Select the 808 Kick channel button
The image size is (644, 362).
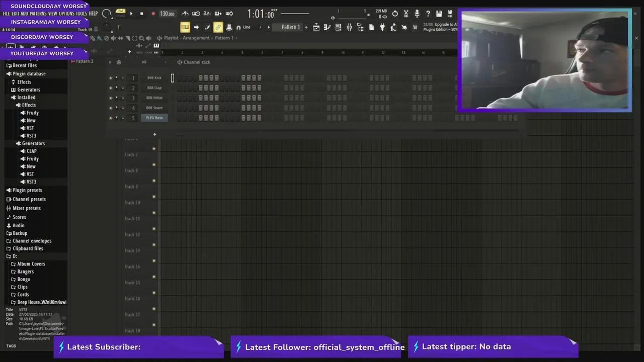coord(154,78)
